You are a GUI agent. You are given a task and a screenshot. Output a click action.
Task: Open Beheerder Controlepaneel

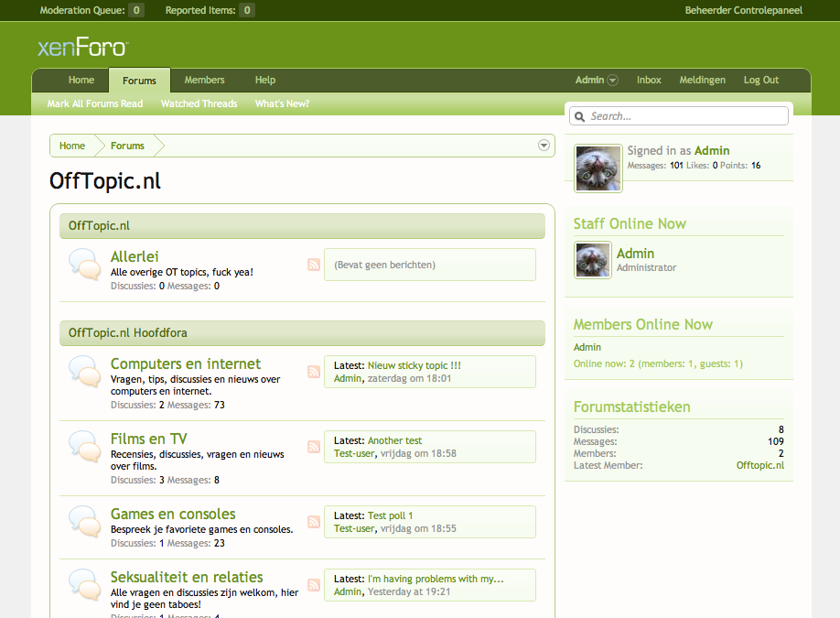click(744, 10)
